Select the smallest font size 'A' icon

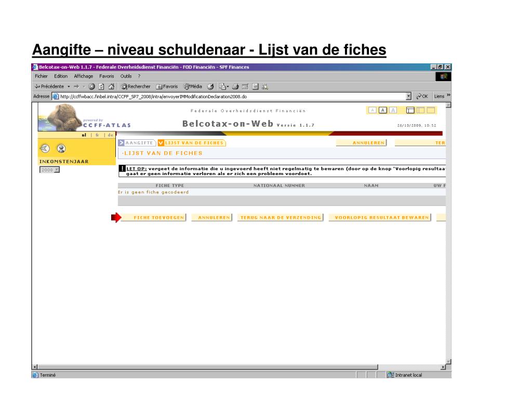click(372, 110)
